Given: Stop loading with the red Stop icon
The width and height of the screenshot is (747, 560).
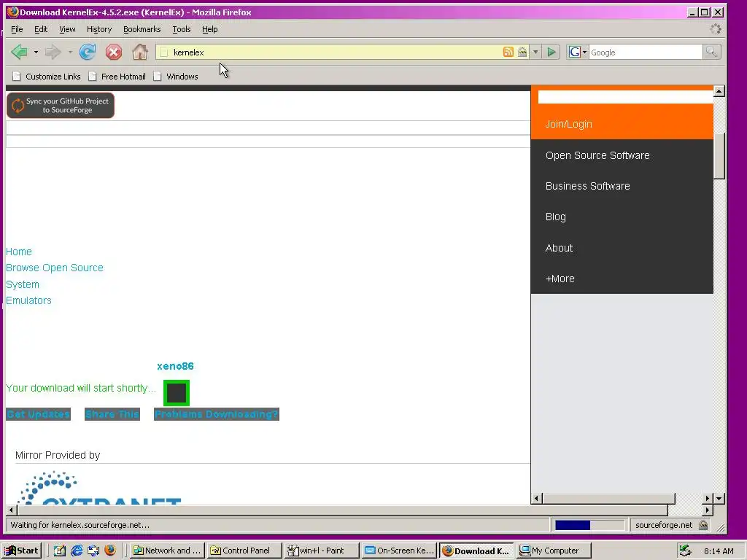Looking at the screenshot, I should (x=113, y=52).
